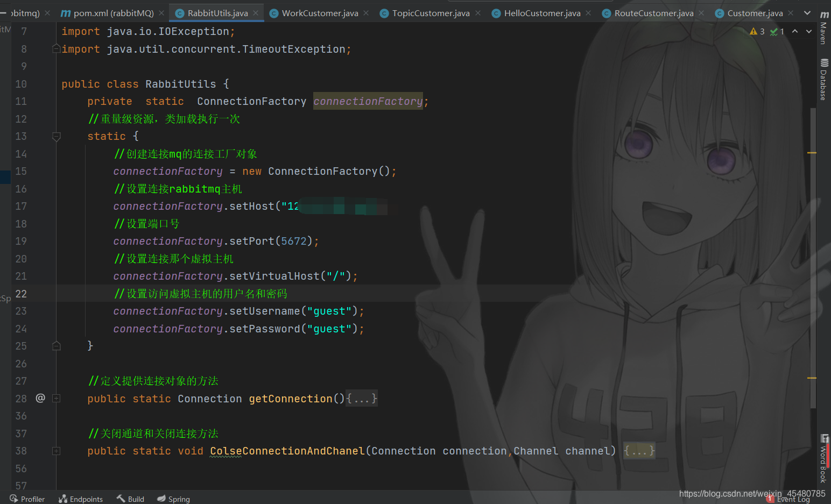The image size is (831, 504).
Task: Expand the collapsed {...} body of getConnection
Action: (362, 399)
